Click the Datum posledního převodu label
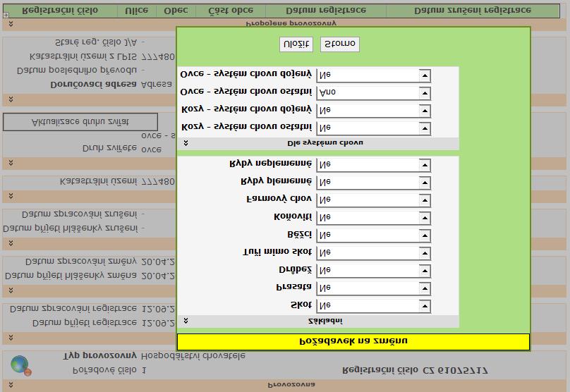Screen dimensions: 570x392 pyautogui.click(x=77, y=71)
